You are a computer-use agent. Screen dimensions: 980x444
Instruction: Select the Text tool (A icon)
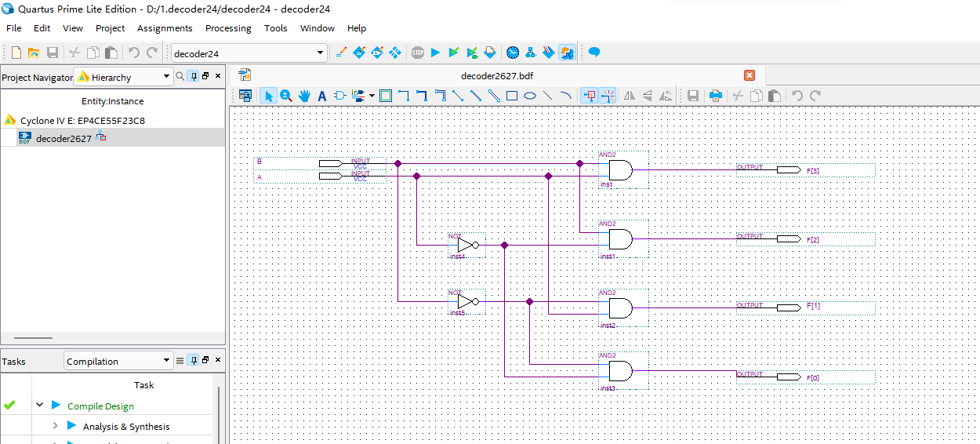[321, 96]
